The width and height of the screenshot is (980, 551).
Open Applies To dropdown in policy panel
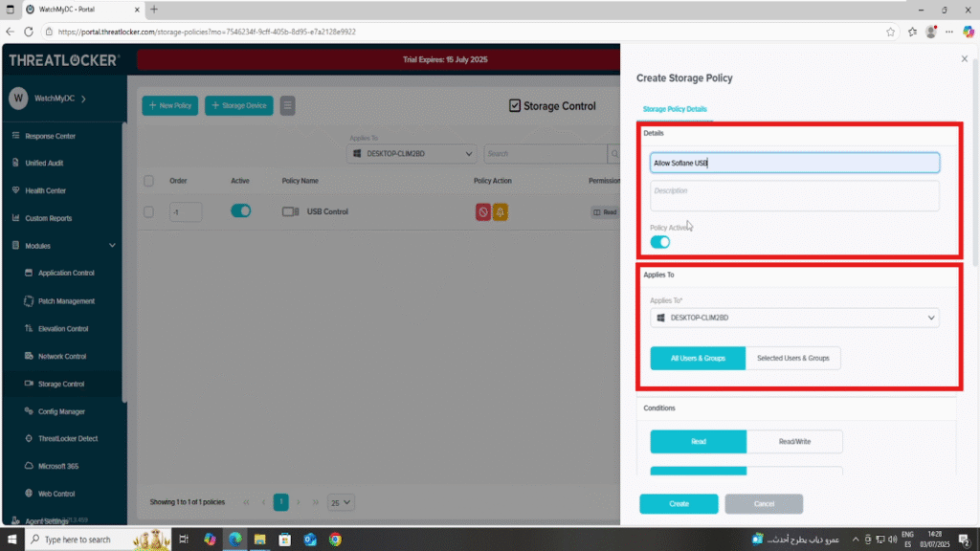point(794,318)
